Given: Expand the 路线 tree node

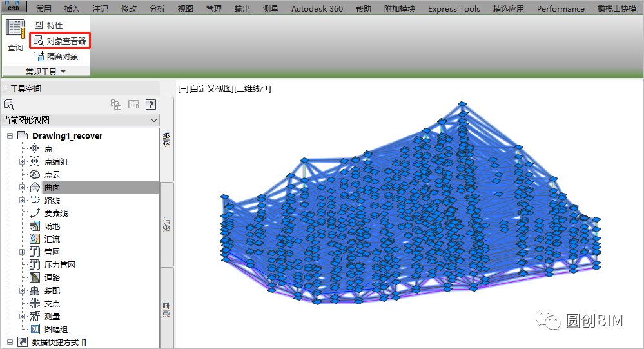Looking at the screenshot, I should coord(23,200).
